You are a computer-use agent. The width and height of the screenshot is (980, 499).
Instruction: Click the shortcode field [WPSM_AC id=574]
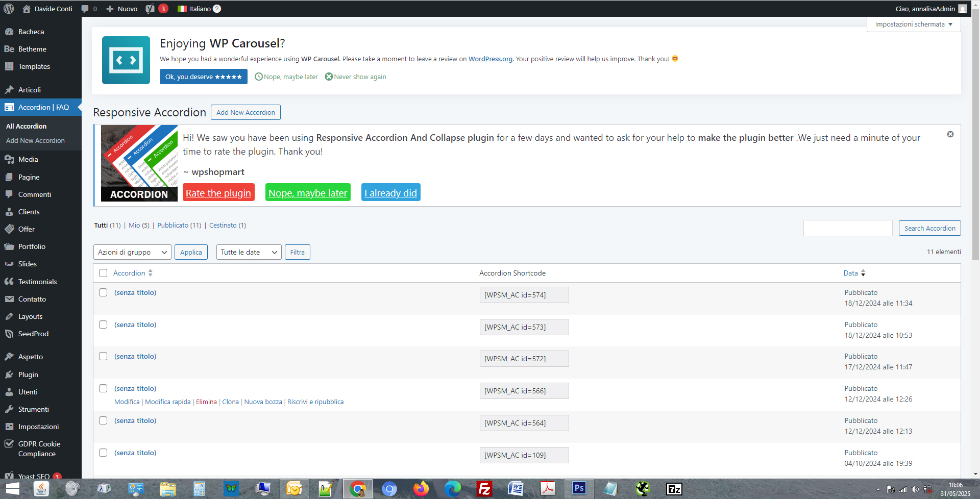[x=524, y=295]
